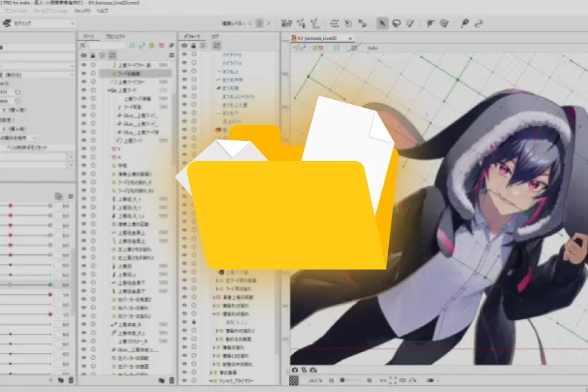The width and height of the screenshot is (588, 392).
Task: Set edit level to 1
Action: (250, 24)
